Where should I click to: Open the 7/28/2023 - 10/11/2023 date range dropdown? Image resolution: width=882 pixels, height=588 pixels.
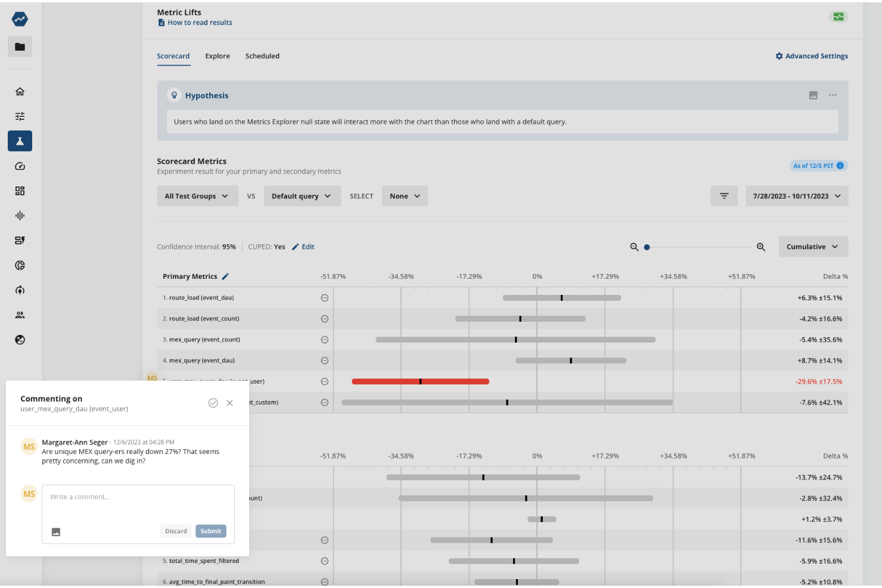(797, 196)
